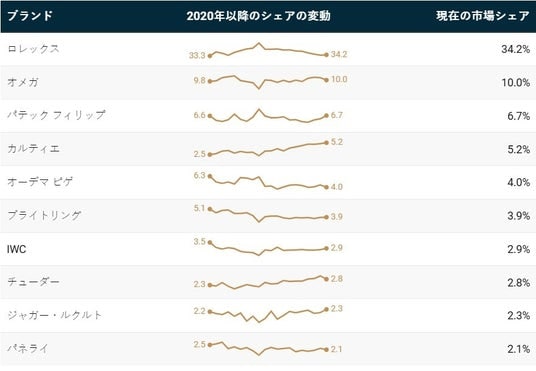Click Omega sparkline end point 10.0

(x=326, y=80)
